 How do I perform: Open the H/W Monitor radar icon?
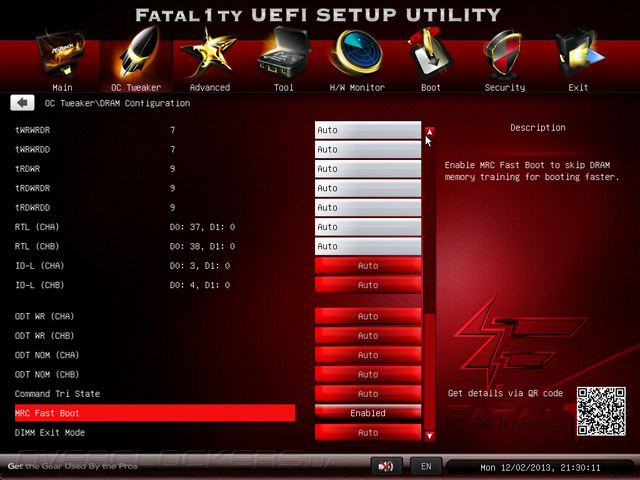[x=357, y=53]
